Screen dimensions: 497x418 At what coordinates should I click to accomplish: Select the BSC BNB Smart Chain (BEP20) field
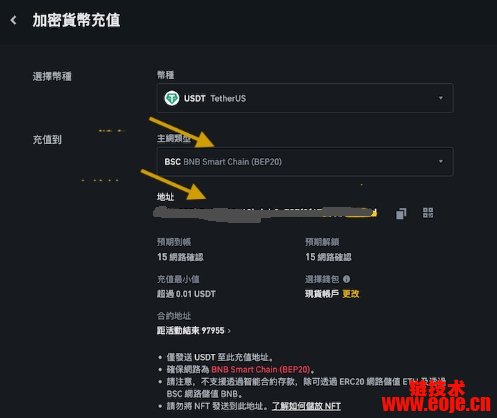305,161
